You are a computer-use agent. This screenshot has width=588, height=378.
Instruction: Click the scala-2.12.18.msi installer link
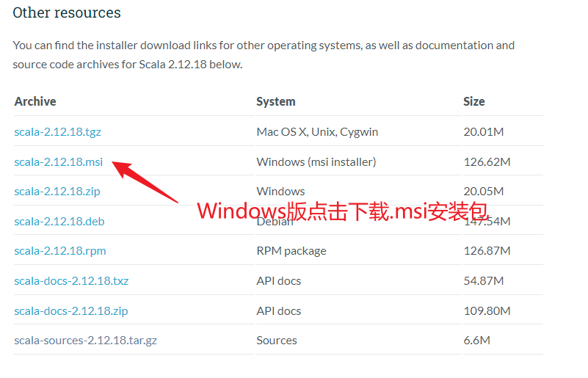59,161
